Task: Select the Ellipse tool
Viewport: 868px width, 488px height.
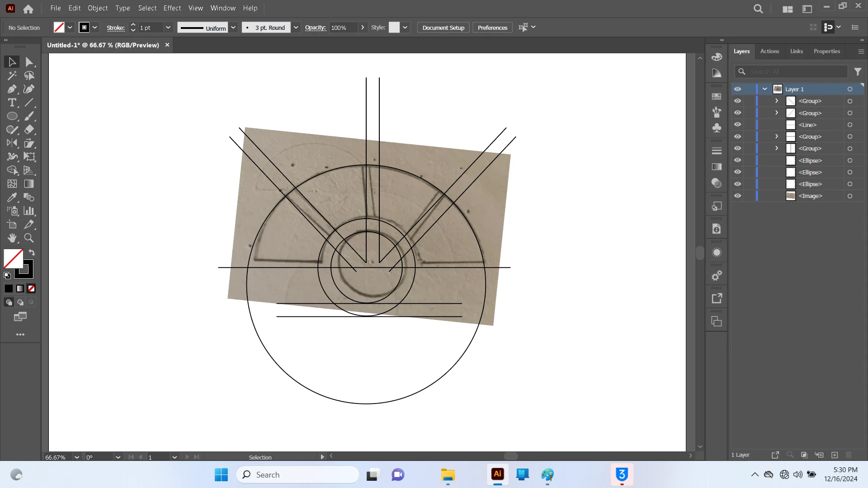Action: [12, 116]
